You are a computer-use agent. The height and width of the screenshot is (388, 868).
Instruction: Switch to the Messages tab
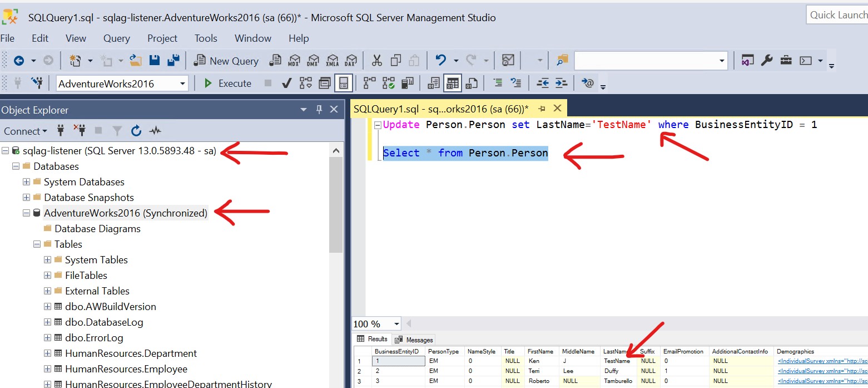coord(414,340)
